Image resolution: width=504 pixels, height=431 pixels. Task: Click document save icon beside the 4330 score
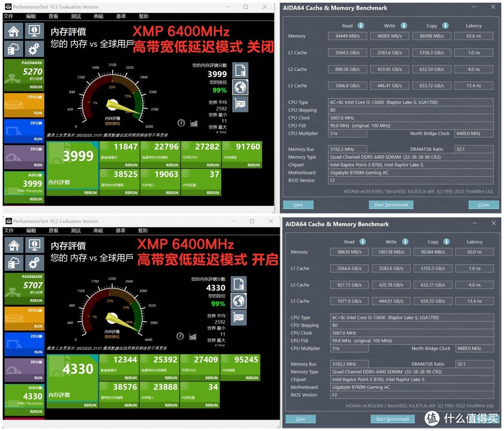click(239, 284)
